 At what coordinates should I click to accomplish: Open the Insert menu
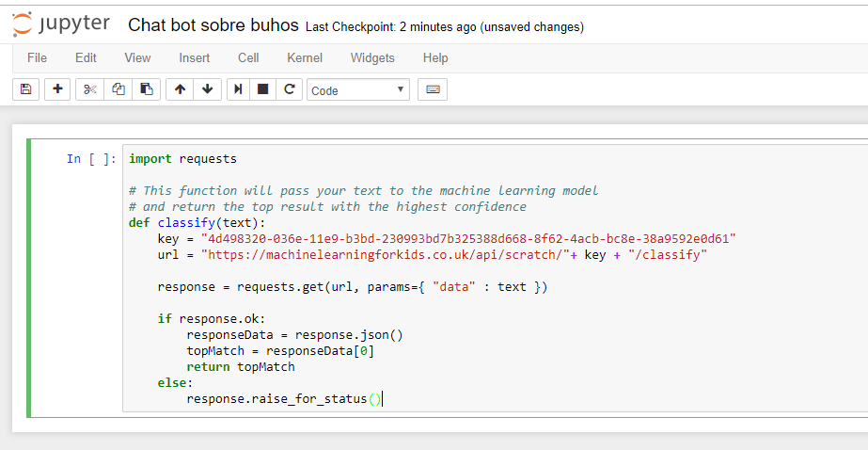coord(195,57)
